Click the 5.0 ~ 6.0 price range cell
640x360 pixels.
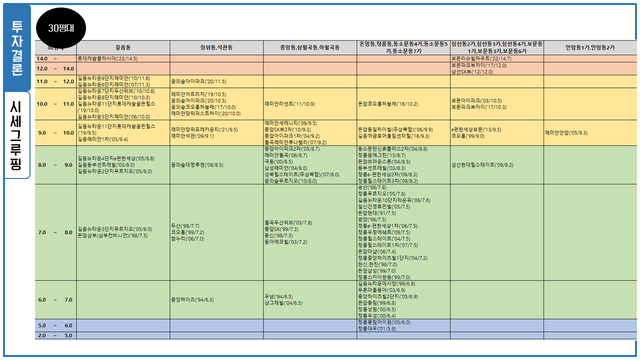[x=56, y=325]
